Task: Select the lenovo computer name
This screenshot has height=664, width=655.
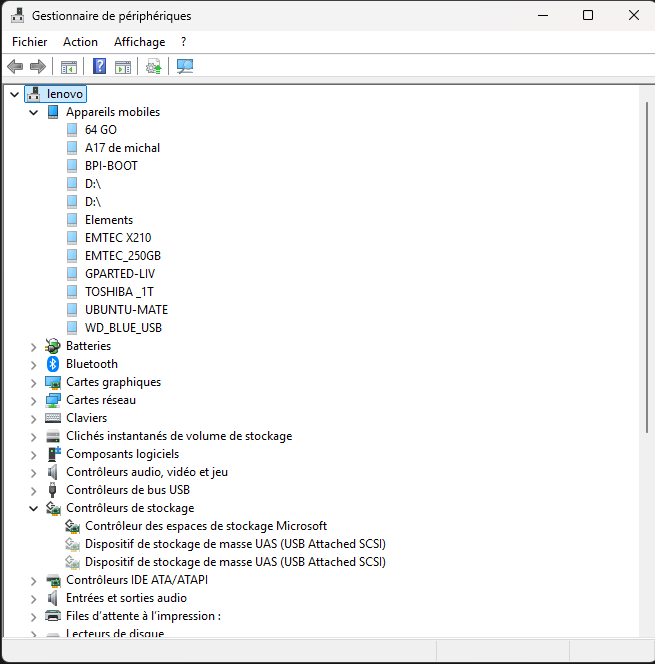Action: tap(65, 94)
